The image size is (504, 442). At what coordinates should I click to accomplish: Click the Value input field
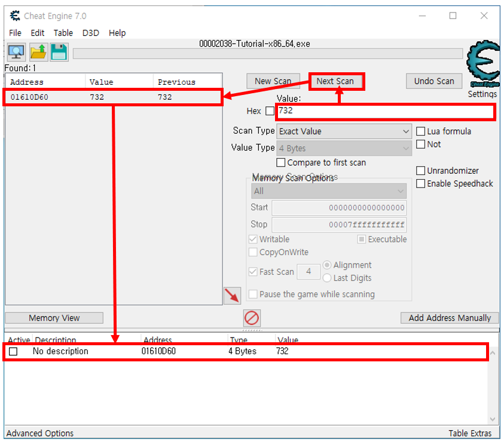click(385, 112)
